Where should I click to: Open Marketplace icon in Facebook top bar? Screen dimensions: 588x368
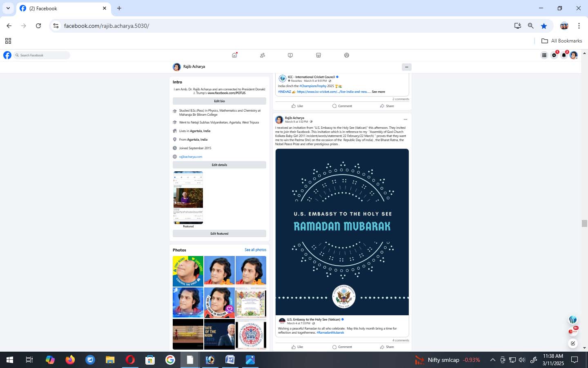click(x=318, y=55)
